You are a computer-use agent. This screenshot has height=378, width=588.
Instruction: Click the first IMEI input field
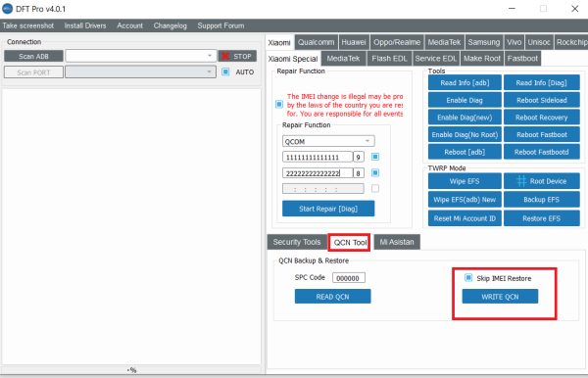pyautogui.click(x=318, y=157)
